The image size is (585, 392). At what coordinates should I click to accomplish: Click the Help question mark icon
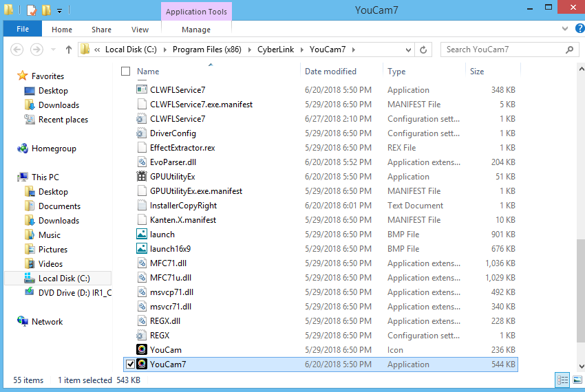(579, 28)
